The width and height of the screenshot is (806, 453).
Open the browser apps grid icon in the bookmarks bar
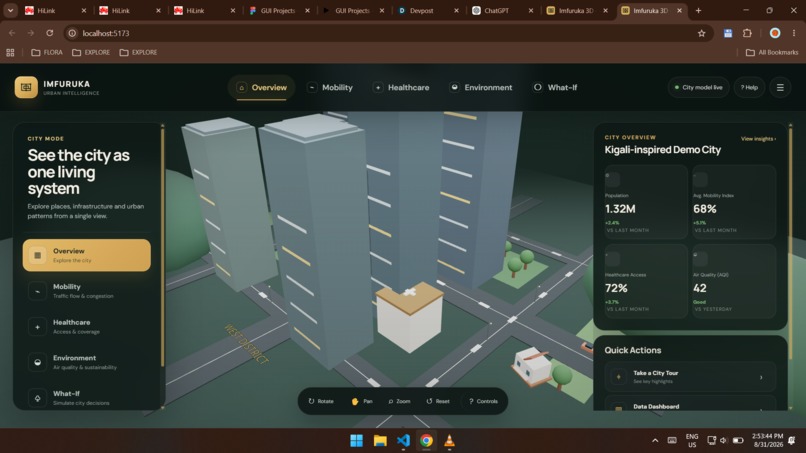(10, 52)
